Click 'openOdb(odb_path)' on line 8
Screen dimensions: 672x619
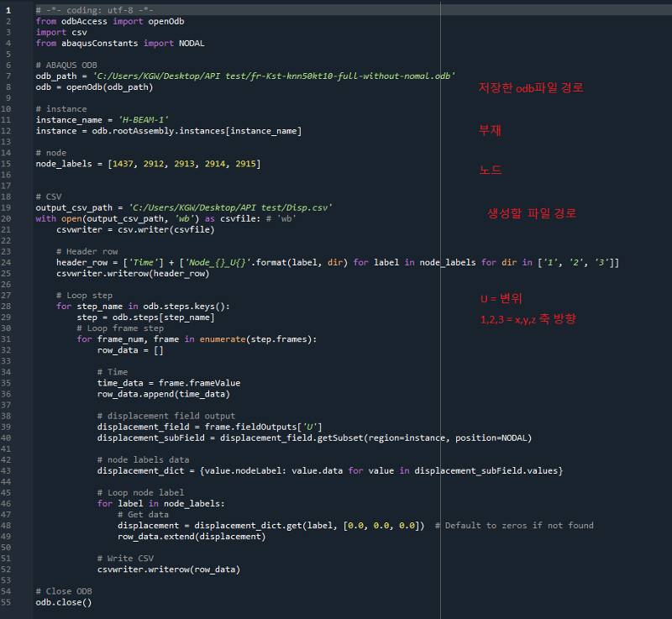tap(110, 87)
